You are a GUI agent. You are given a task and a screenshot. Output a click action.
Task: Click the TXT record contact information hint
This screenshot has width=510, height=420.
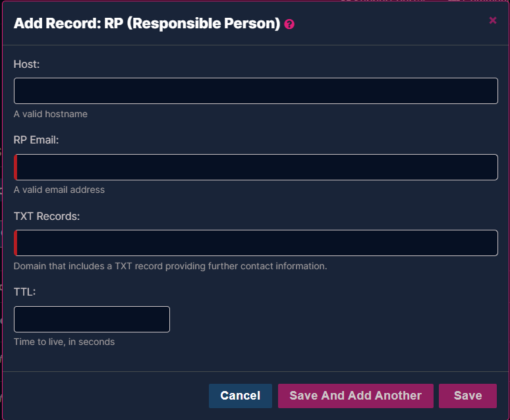[x=171, y=266]
